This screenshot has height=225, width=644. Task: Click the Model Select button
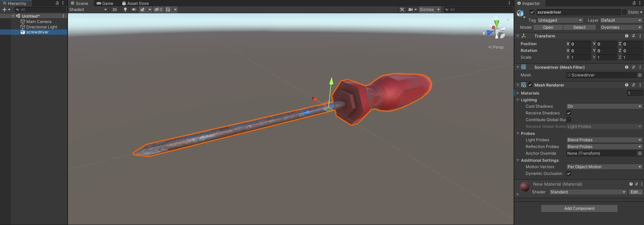coord(579,28)
